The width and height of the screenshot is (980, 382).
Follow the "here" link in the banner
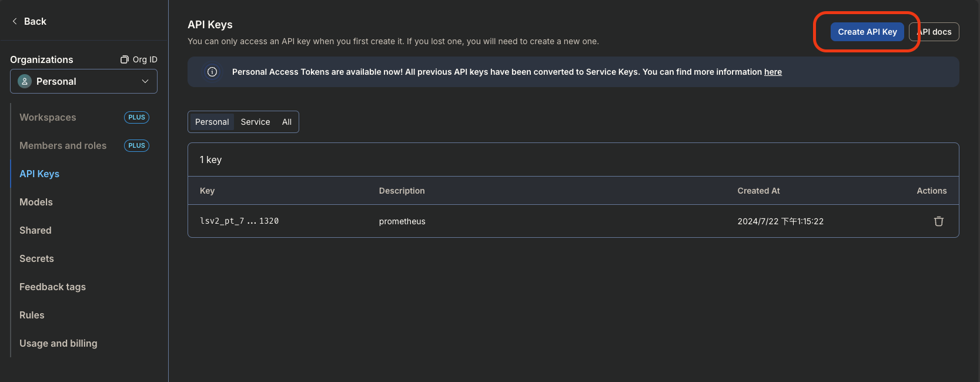pyautogui.click(x=772, y=72)
